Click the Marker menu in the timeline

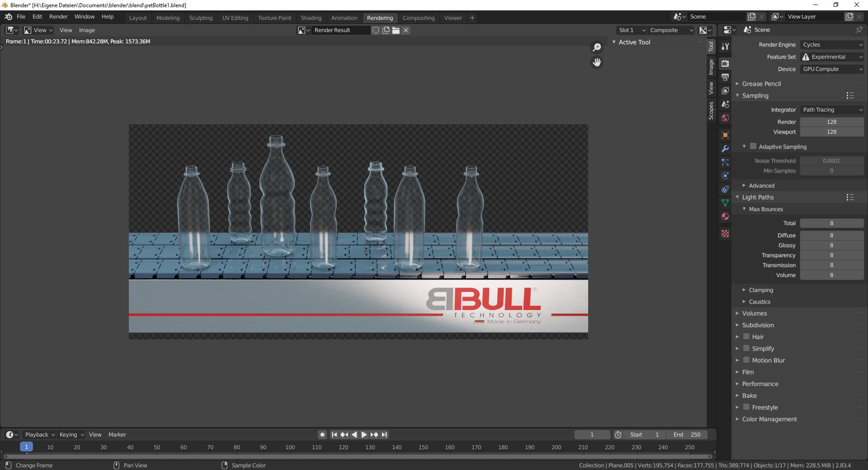click(117, 435)
